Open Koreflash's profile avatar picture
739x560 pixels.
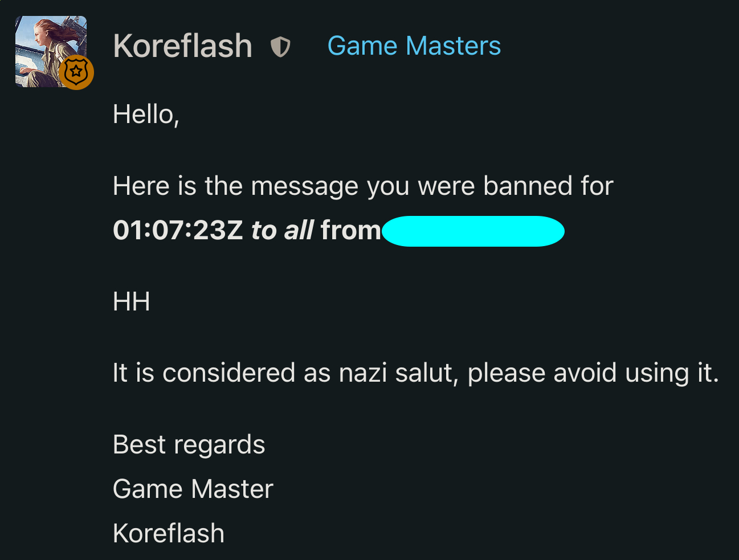click(51, 51)
